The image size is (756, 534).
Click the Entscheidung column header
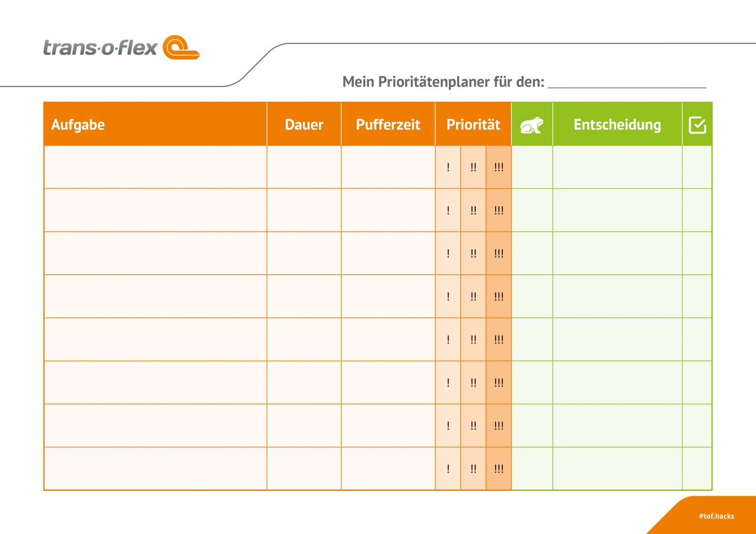(618, 125)
